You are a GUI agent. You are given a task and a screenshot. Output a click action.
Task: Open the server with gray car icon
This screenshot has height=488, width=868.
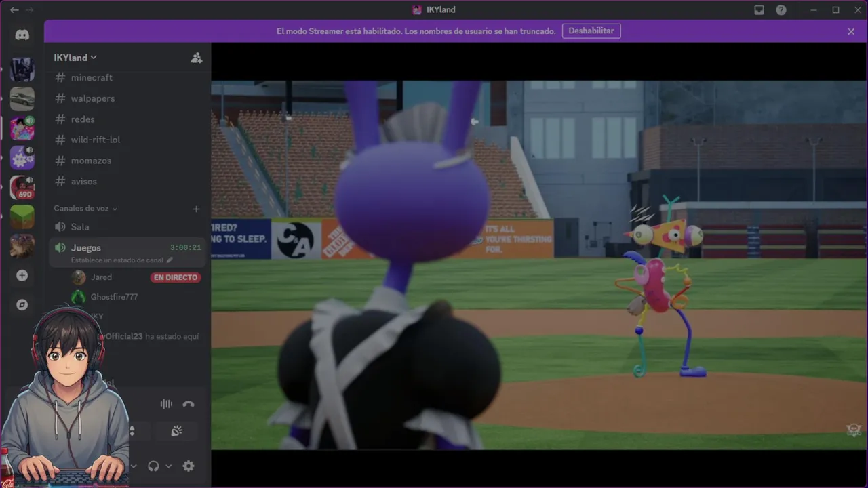pos(22,99)
